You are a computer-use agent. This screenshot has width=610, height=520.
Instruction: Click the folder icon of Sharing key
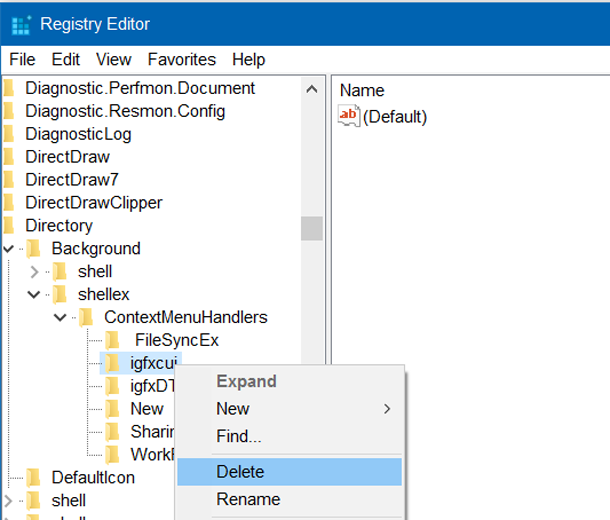(x=113, y=432)
